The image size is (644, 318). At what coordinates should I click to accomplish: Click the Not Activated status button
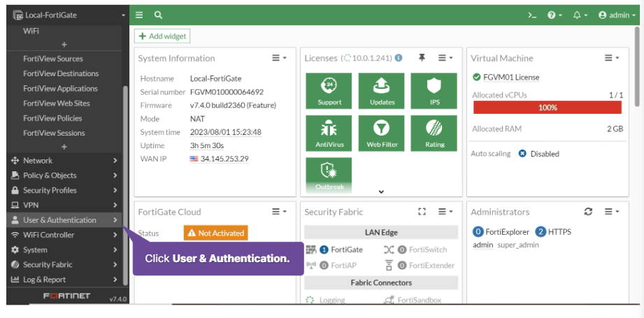(x=216, y=233)
